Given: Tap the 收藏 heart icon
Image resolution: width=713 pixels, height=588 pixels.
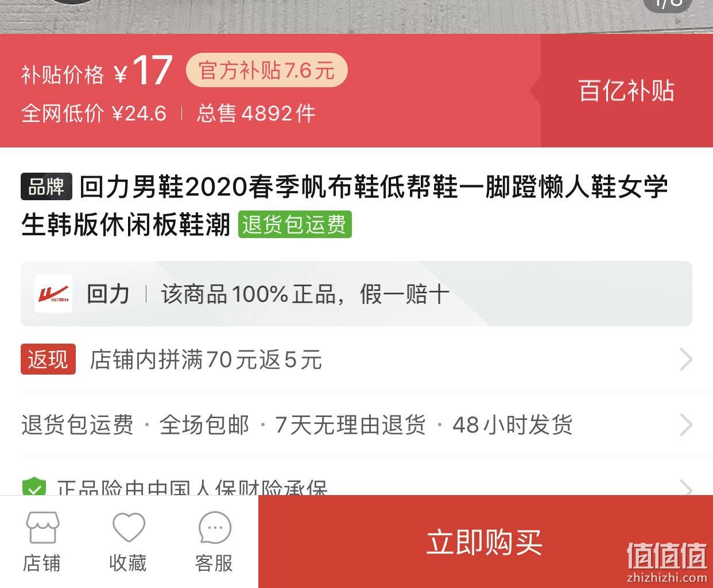Looking at the screenshot, I should pyautogui.click(x=129, y=527).
